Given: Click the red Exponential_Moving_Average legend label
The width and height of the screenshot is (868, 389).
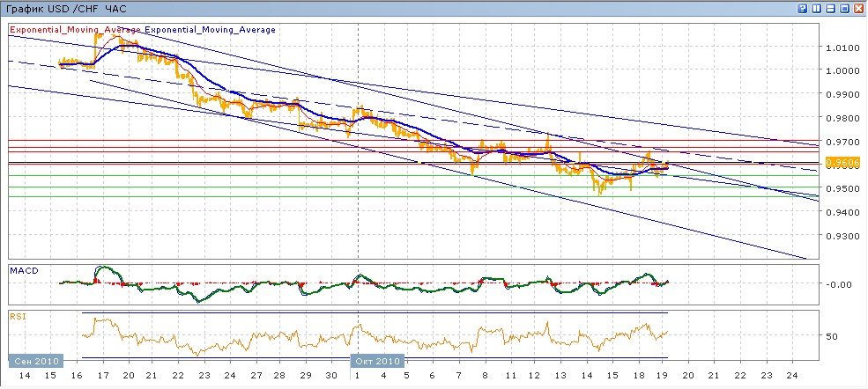Looking at the screenshot, I should tap(76, 30).
